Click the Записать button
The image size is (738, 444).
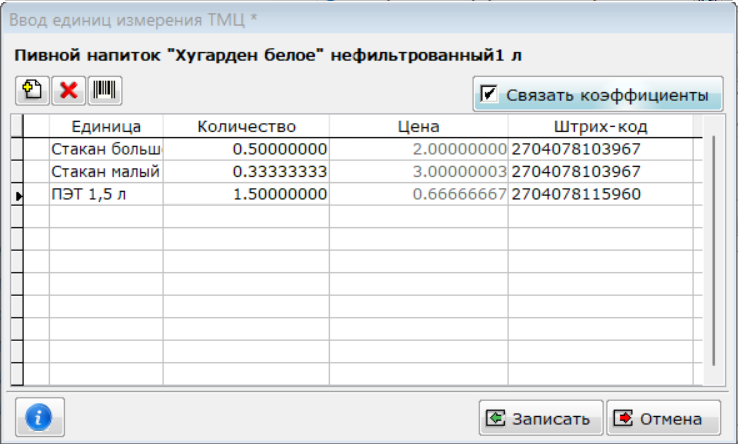pos(541,418)
